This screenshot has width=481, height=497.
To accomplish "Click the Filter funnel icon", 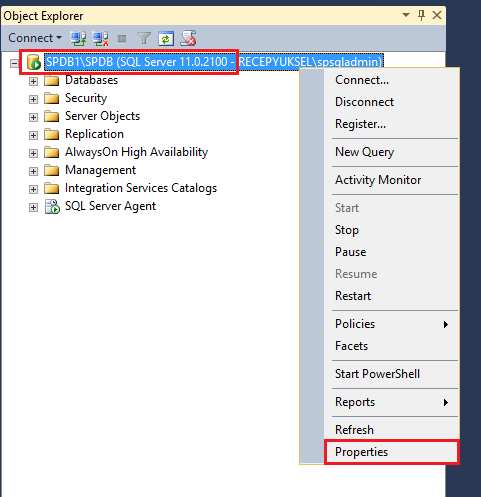I will [144, 38].
